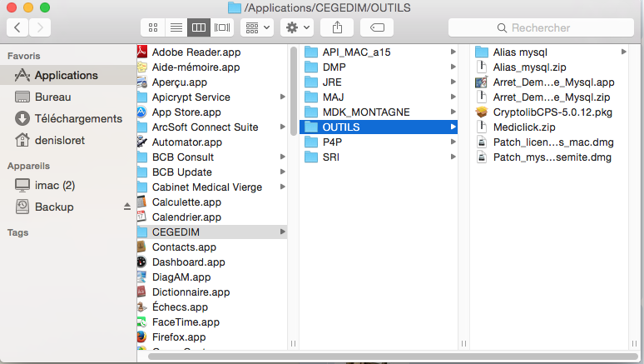The width and height of the screenshot is (644, 364).
Task: Switch to list view mode
Action: point(176,27)
